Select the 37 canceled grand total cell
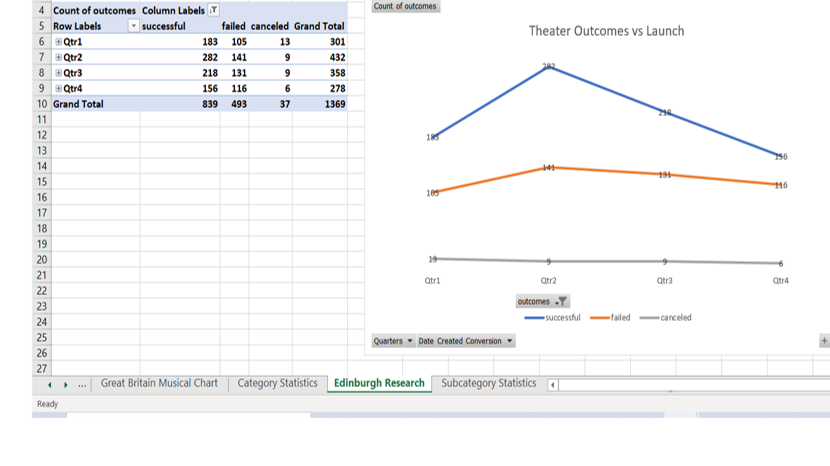The width and height of the screenshot is (830, 466). (270, 104)
